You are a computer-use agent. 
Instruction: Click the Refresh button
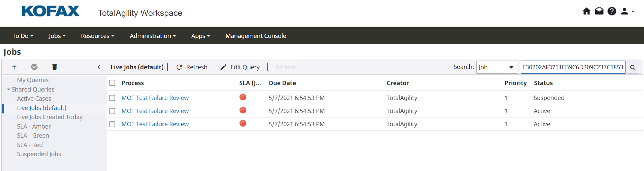pos(192,67)
